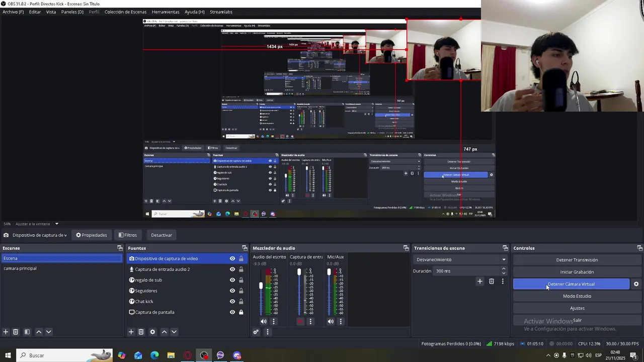Open the Editar menu
Viewport: 644px width, 362px height.
[35, 12]
